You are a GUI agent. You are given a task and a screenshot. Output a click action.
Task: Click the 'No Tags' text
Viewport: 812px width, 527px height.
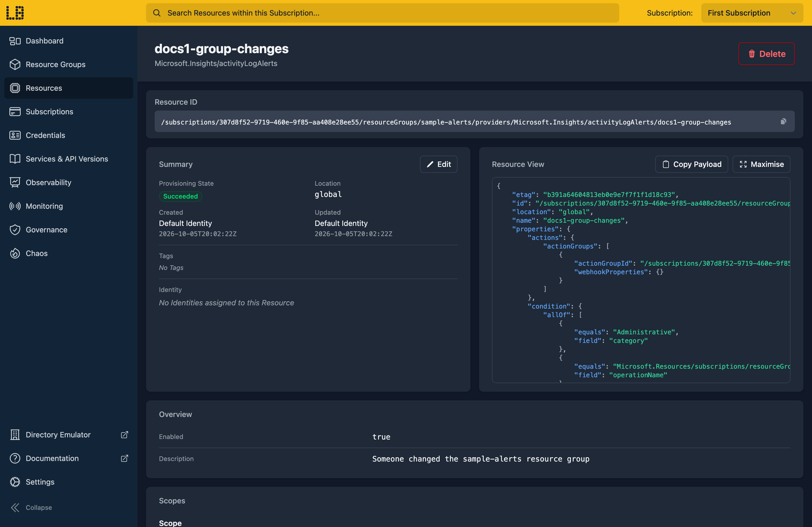[171, 268]
